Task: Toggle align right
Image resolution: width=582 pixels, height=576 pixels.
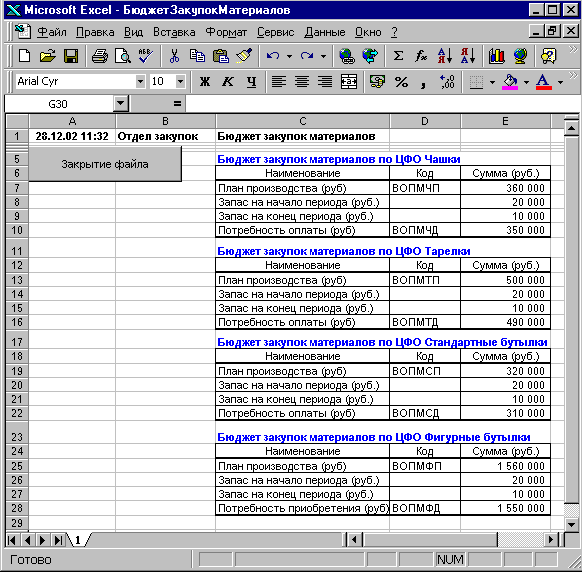Action: coord(325,81)
